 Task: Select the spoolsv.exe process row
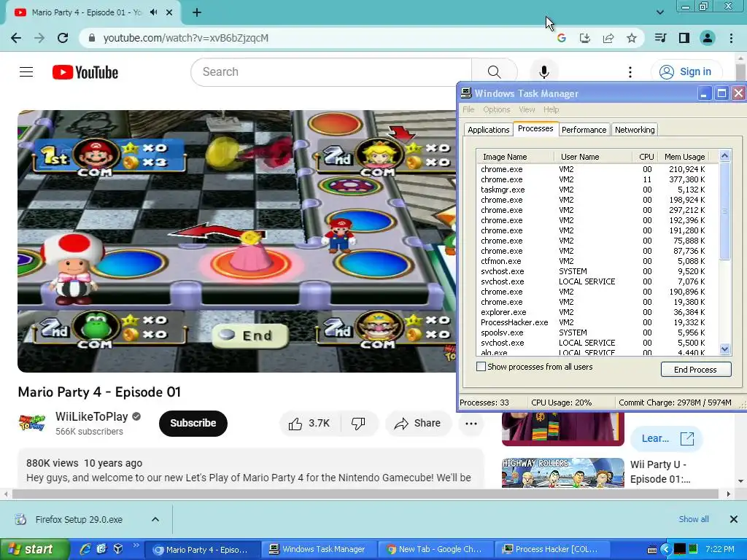(597, 332)
